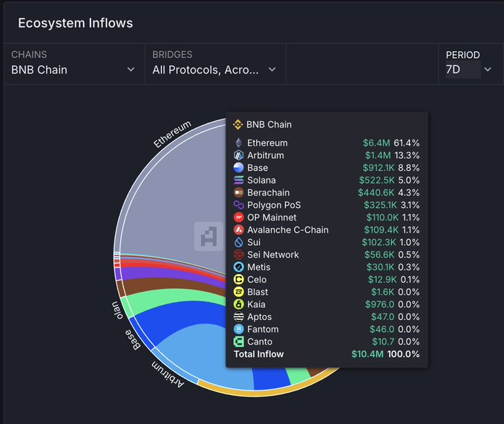The image size is (504, 424).
Task: Click the Solana icon in the list
Action: point(238,180)
